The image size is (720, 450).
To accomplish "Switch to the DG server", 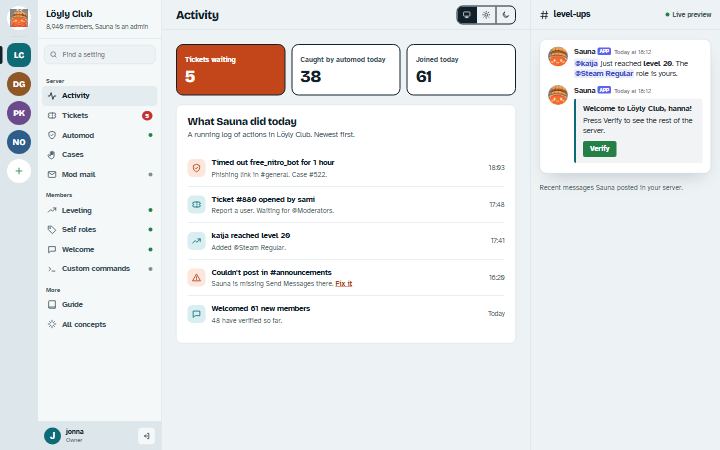I will click(x=19, y=84).
